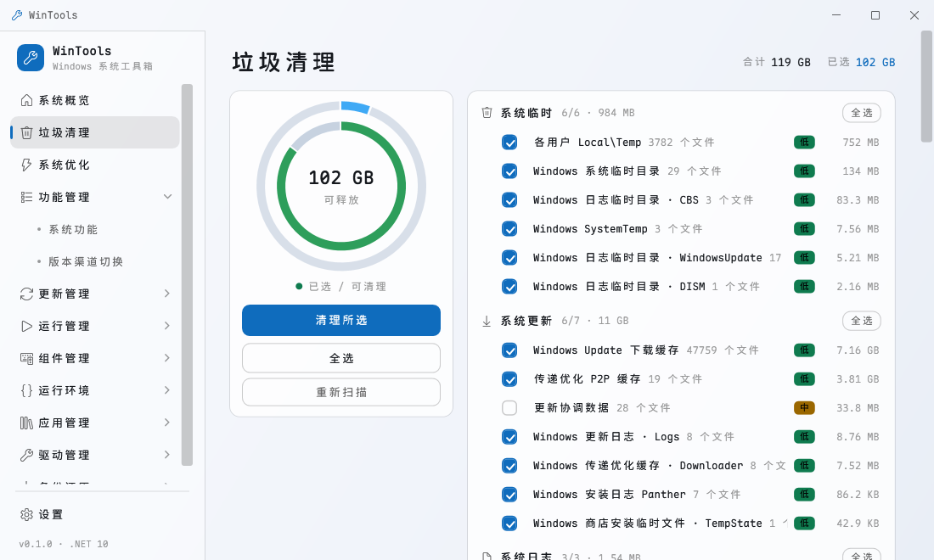Expand 运行环境 chevron
Viewport: 934px width, 560px height.
coord(167,389)
